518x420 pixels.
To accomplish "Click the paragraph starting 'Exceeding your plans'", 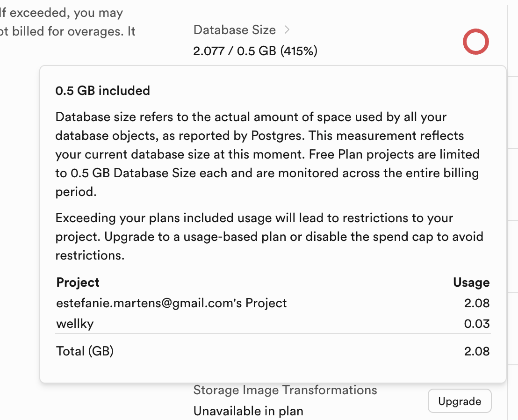I will point(269,237).
